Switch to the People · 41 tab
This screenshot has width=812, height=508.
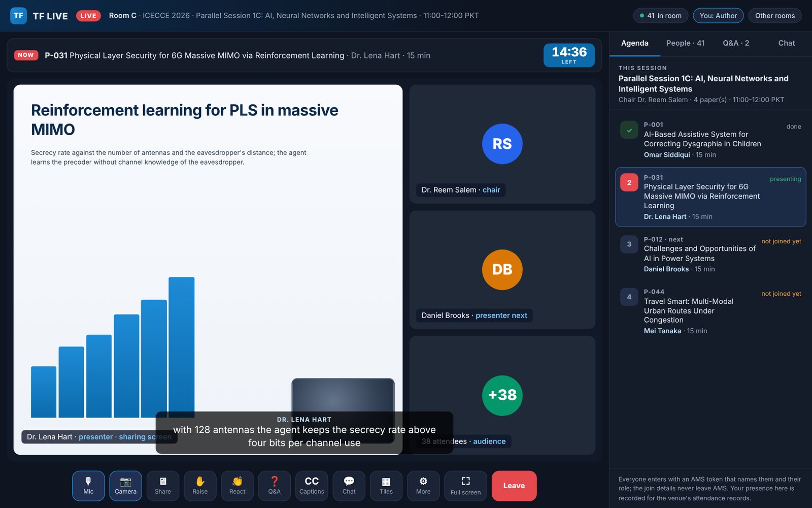pos(685,43)
